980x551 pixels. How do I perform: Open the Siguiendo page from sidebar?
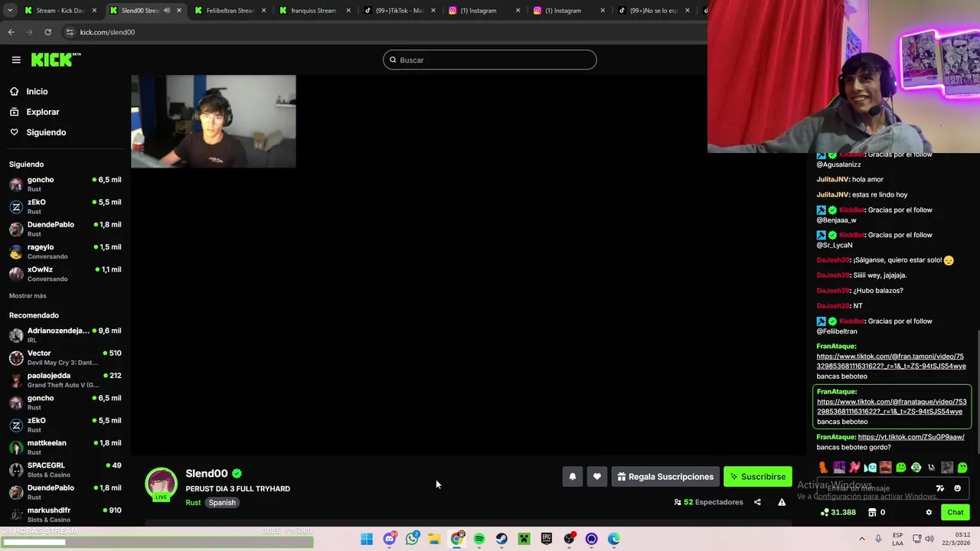pyautogui.click(x=45, y=132)
